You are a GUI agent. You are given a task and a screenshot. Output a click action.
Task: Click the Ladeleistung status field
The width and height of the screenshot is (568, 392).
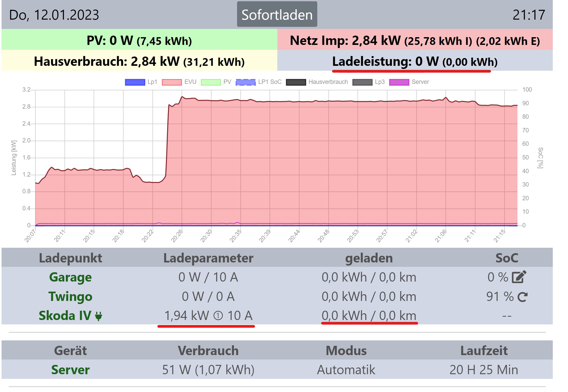click(415, 61)
